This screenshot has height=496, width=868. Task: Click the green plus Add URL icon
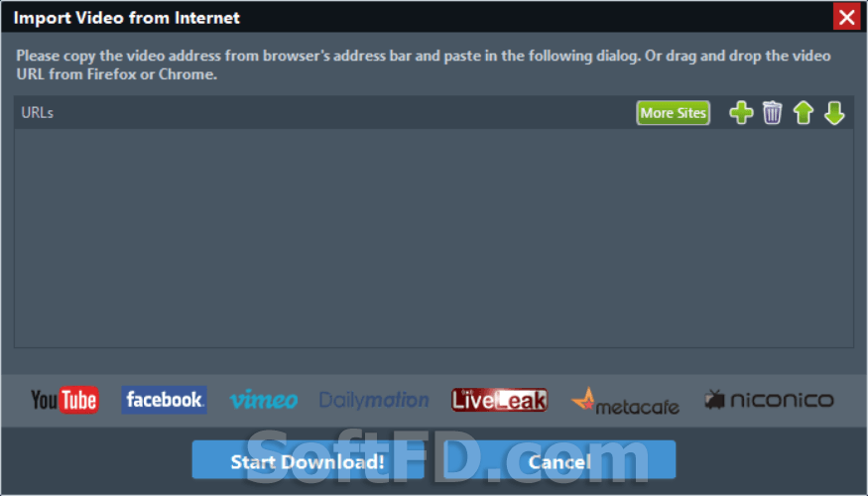[x=741, y=113]
